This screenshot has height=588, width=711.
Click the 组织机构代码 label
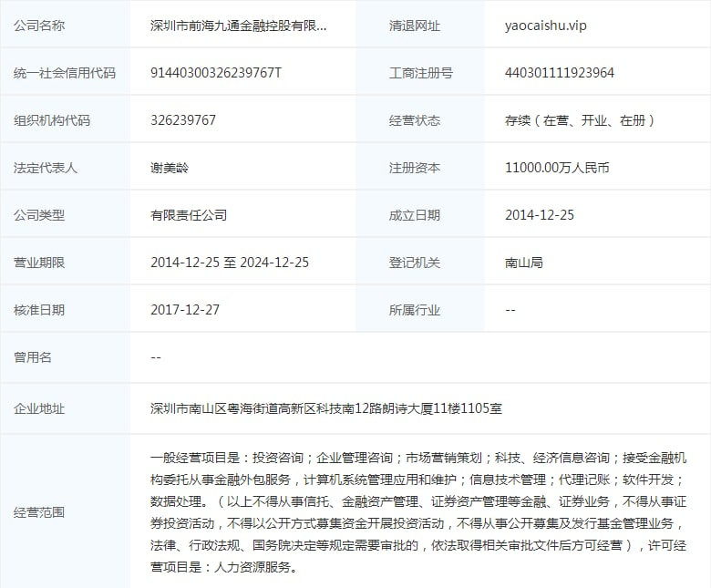coord(52,120)
